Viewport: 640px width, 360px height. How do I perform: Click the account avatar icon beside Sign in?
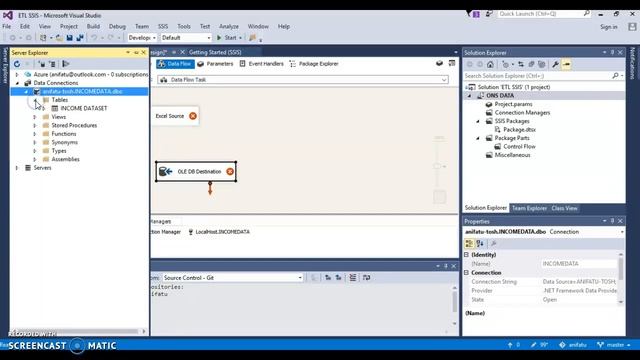click(x=632, y=27)
